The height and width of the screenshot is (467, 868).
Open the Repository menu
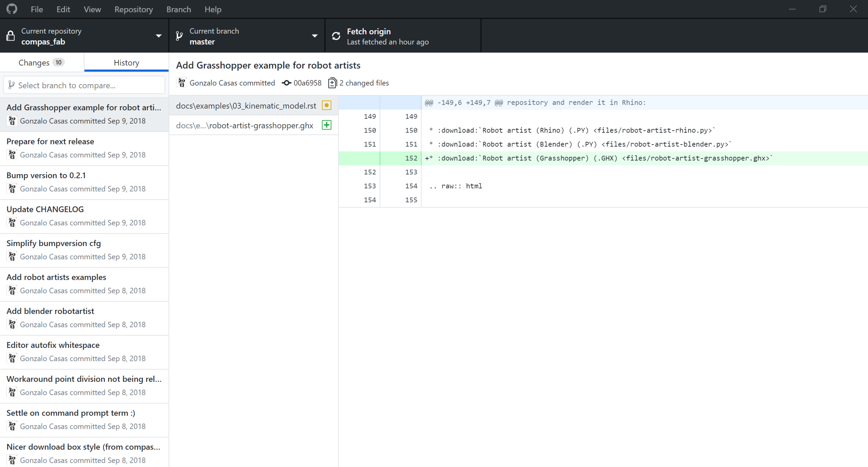[x=133, y=9]
